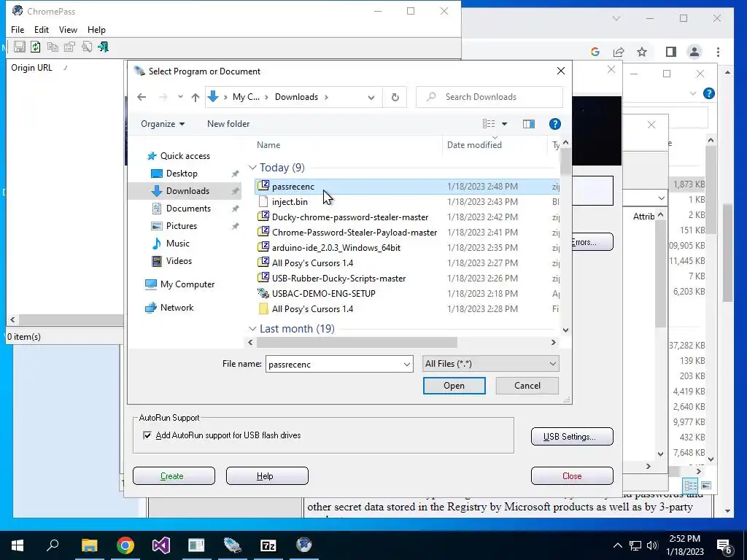Image resolution: width=747 pixels, height=560 pixels.
Task: Collapse the Today (9) group
Action: point(252,168)
